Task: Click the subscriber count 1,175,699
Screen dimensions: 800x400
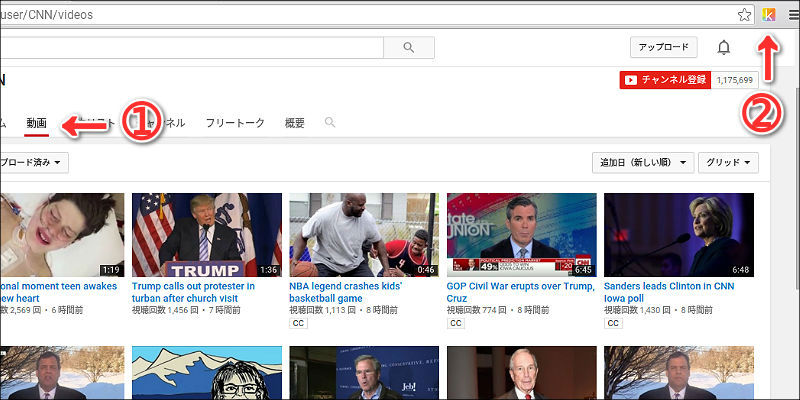Action: (x=735, y=80)
